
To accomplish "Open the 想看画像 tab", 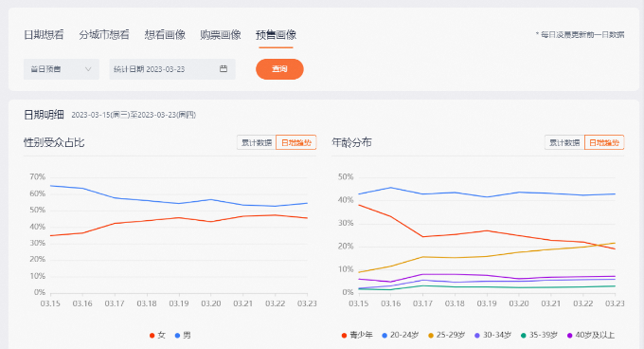I will pyautogui.click(x=165, y=35).
